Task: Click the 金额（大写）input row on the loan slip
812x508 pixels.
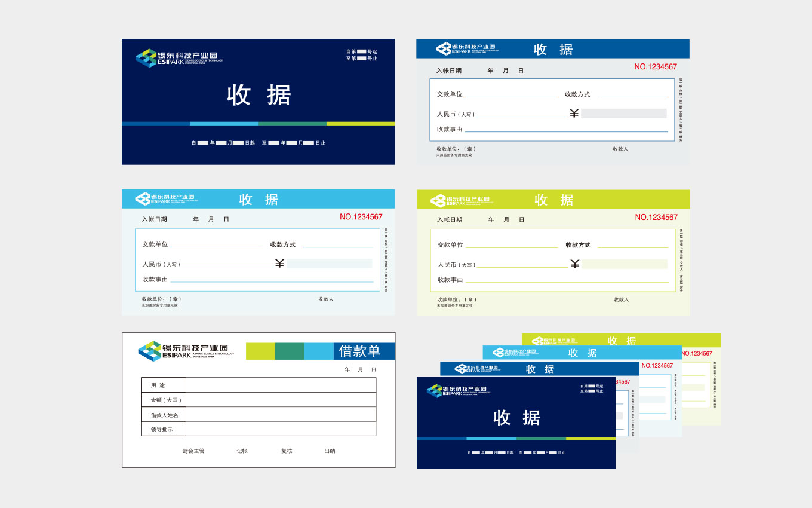Action: [x=281, y=400]
